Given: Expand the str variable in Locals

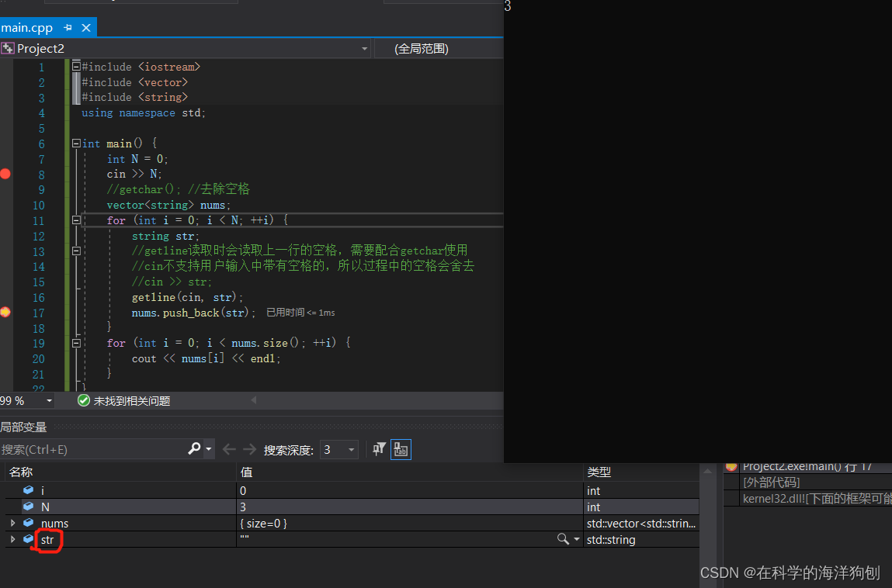Looking at the screenshot, I should [x=12, y=539].
